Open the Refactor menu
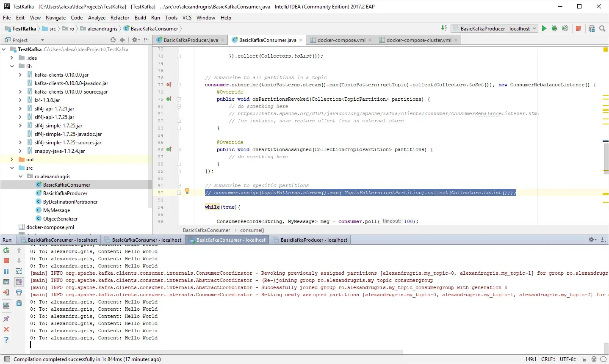The width and height of the screenshot is (609, 364). coord(120,17)
